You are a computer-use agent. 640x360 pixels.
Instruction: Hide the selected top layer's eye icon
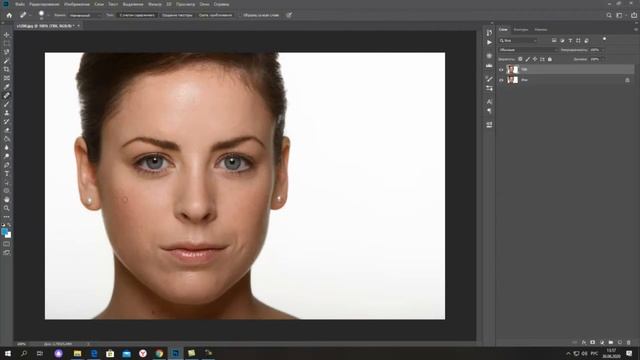click(501, 70)
